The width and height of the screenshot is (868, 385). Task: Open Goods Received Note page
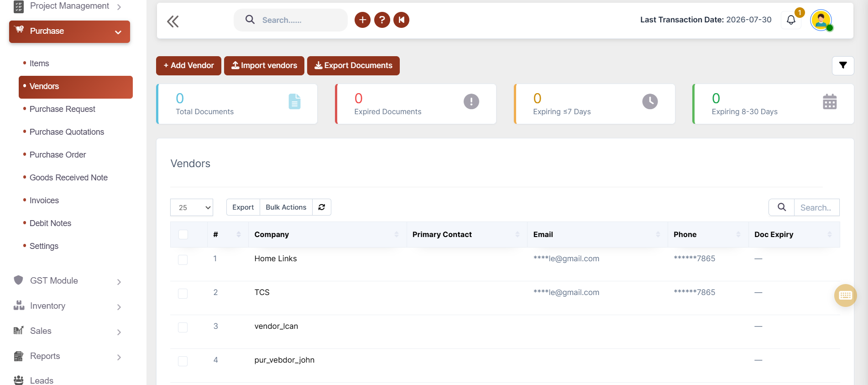(x=68, y=178)
